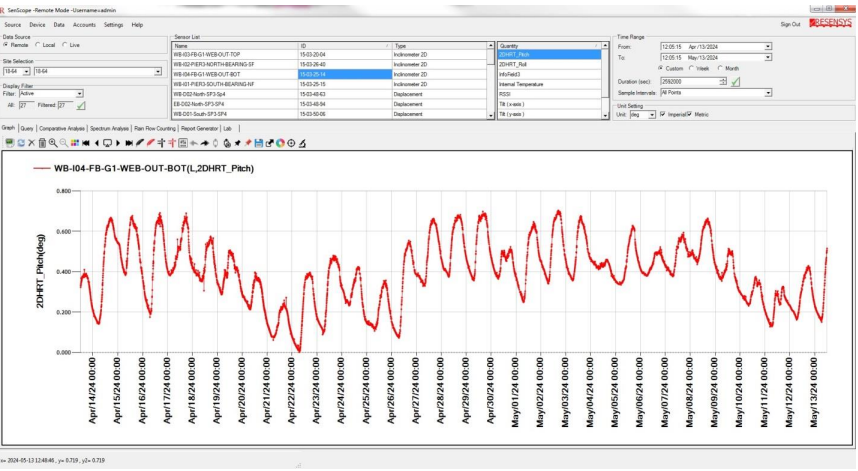Screen dimensions: 858x471
Task: Select the Internal Temperature quantity
Action: (549, 84)
